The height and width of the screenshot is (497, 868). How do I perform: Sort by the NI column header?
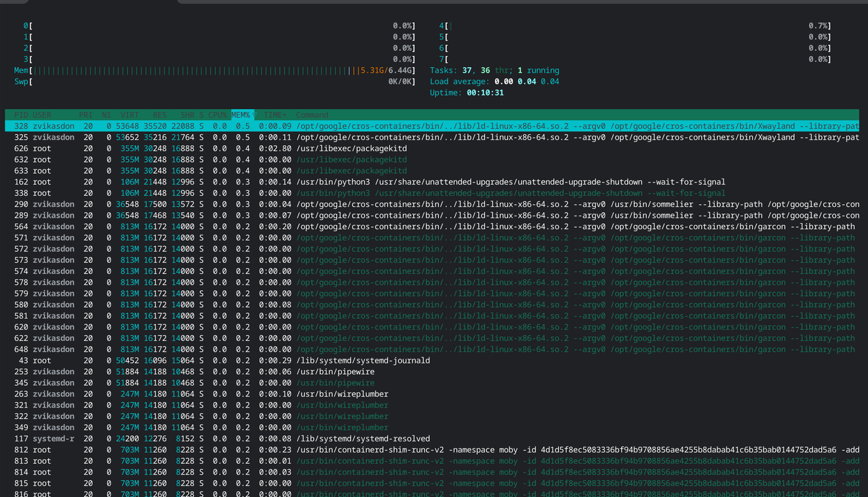coord(106,115)
